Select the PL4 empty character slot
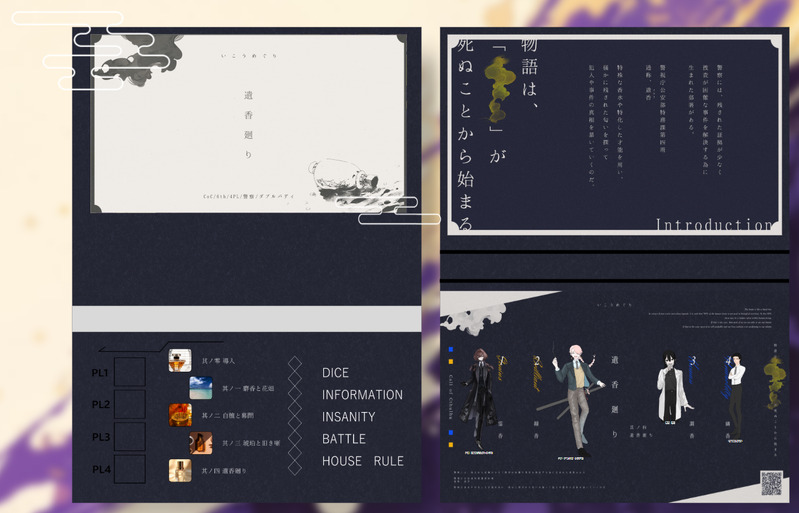Image resolution: width=799 pixels, height=513 pixels. [129, 469]
